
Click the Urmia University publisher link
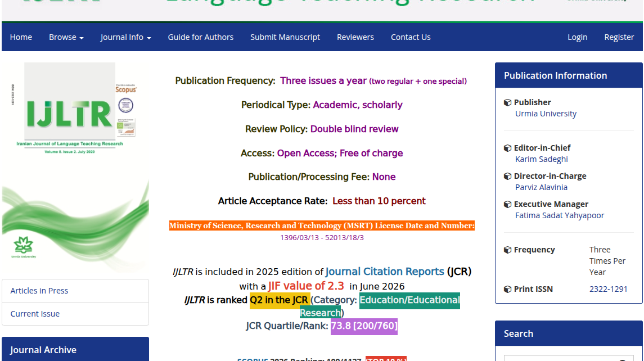point(546,114)
